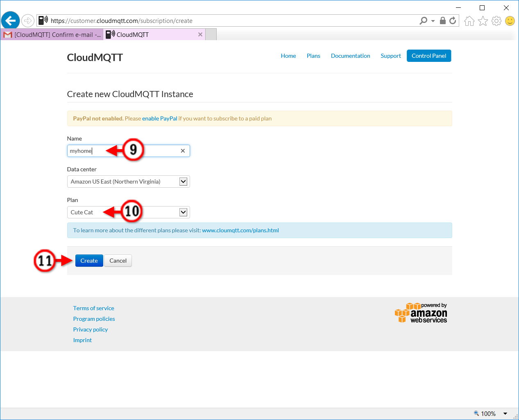Open the Plan dropdown showing Cute Cat
The width and height of the screenshot is (519, 420).
click(128, 212)
